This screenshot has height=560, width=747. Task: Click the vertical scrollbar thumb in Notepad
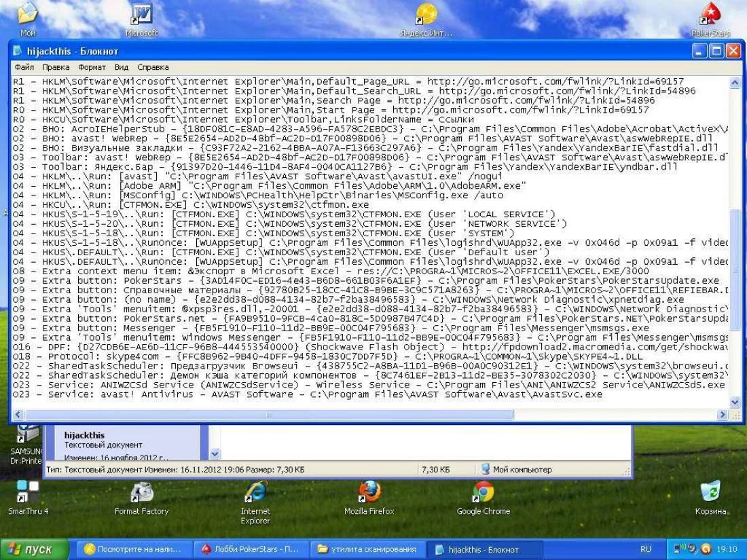(735, 269)
